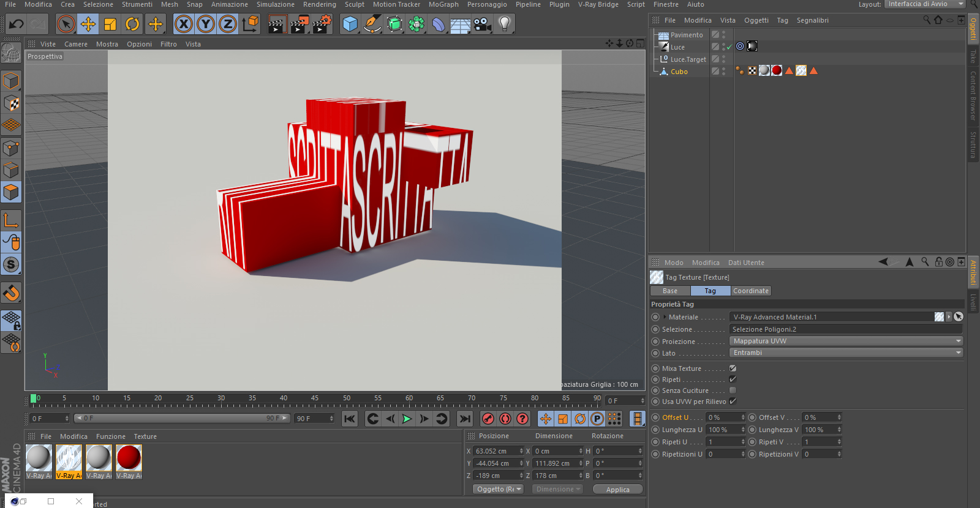Select the Move tool

click(x=88, y=24)
